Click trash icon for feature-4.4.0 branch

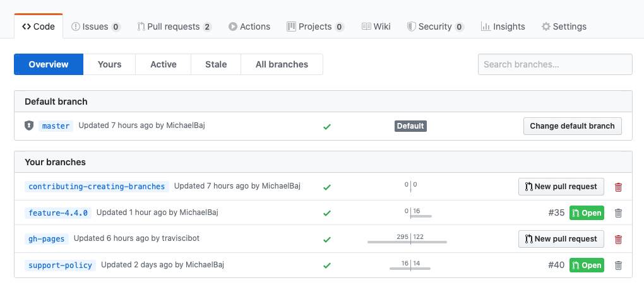[x=618, y=213]
